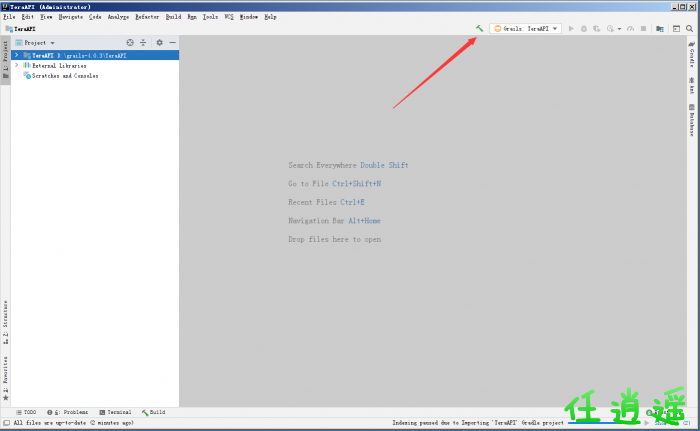Open the Refactor menu
Screen dimensions: 700x431
[x=147, y=17]
